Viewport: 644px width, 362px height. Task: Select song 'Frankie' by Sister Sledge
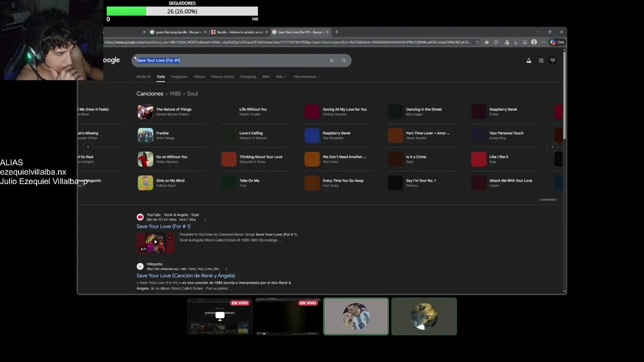[x=171, y=135]
